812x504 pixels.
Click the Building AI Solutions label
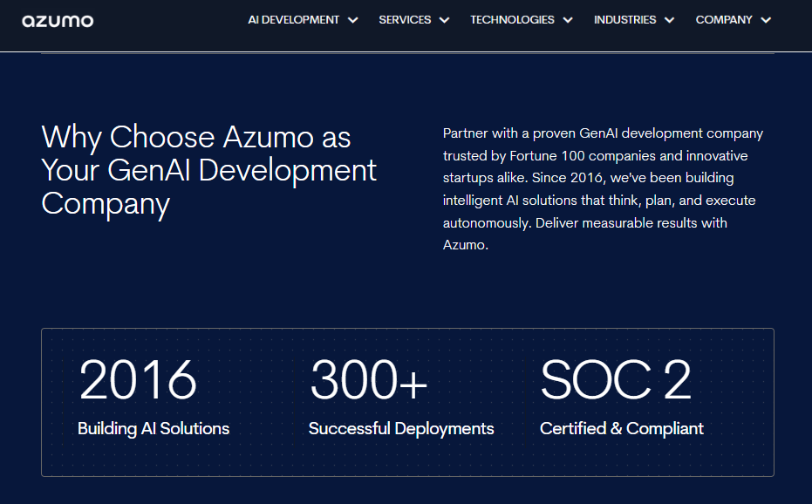click(154, 428)
